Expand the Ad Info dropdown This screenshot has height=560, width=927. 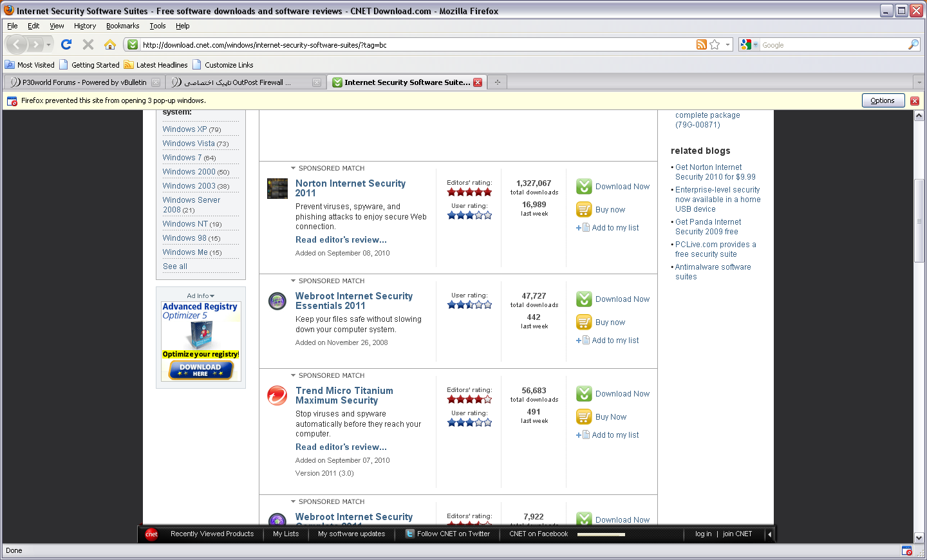pyautogui.click(x=201, y=296)
